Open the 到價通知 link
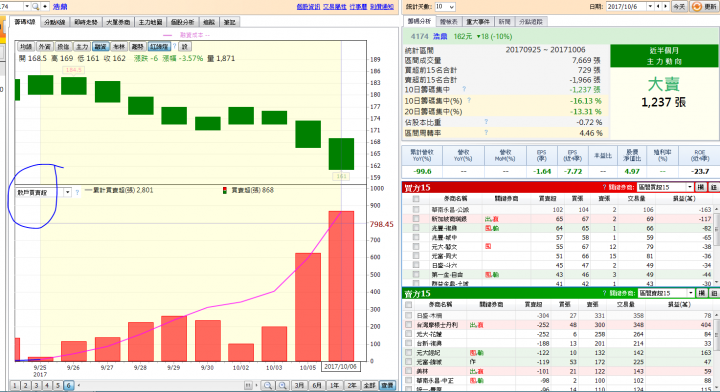 [382, 6]
